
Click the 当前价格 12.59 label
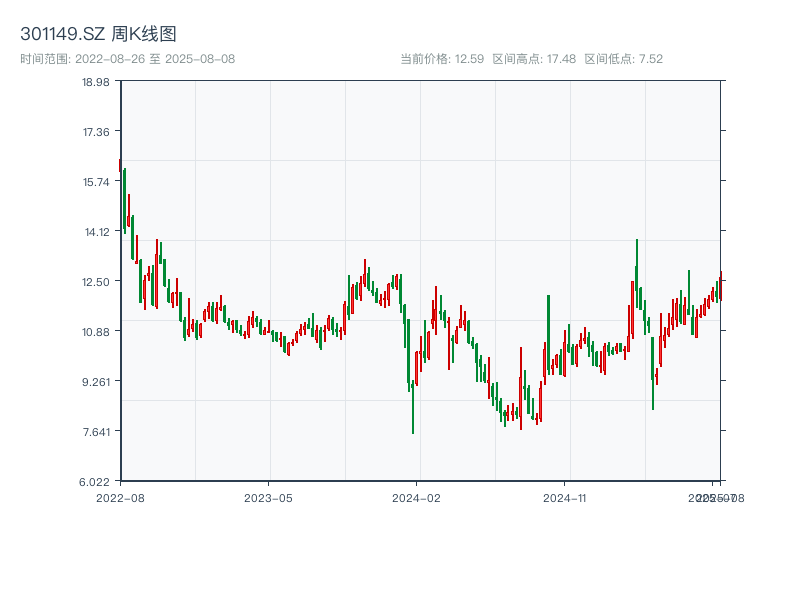pyautogui.click(x=442, y=59)
